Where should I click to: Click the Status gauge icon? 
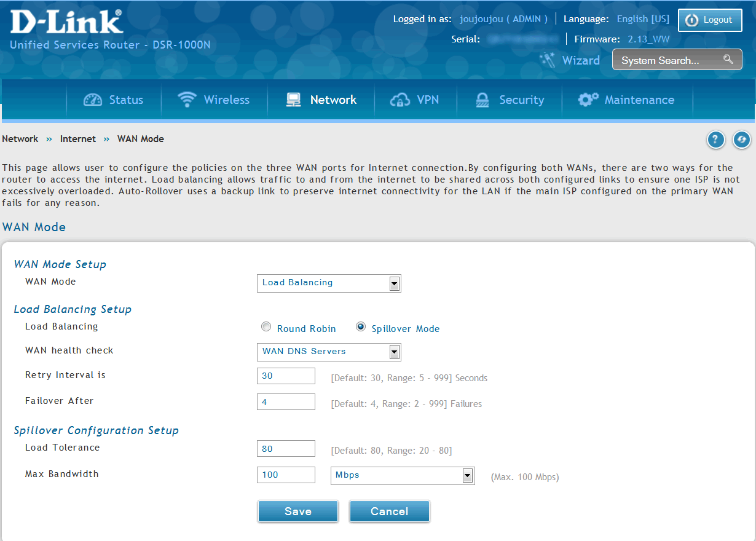coord(93,100)
